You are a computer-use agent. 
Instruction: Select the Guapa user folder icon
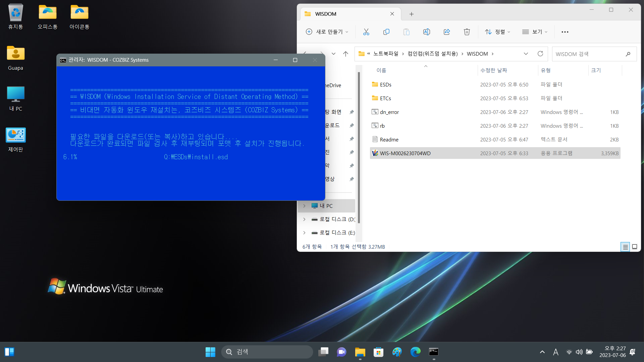(15, 58)
